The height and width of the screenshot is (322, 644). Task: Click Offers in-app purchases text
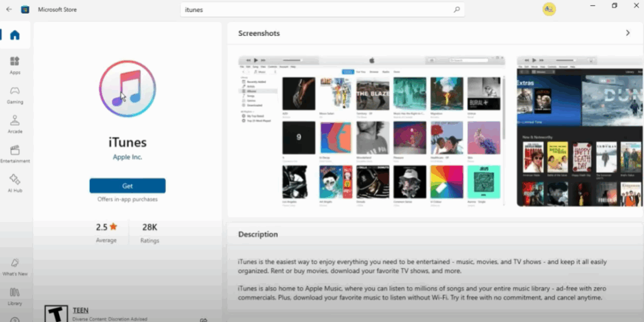tap(127, 199)
